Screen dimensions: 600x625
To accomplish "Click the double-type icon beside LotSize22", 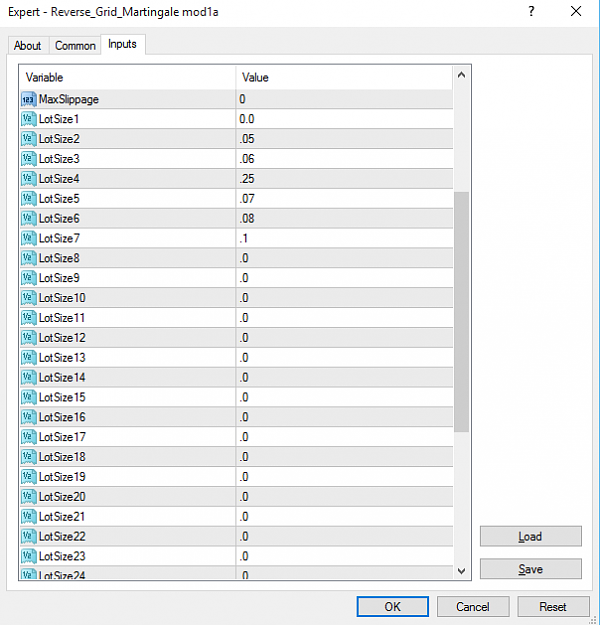I will coord(28,537).
